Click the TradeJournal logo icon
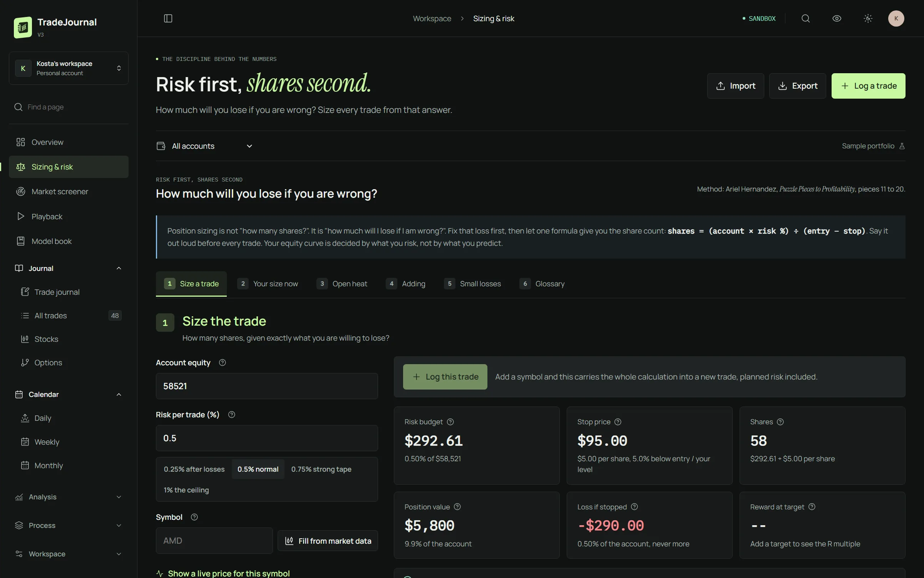924x578 pixels. pyautogui.click(x=23, y=27)
